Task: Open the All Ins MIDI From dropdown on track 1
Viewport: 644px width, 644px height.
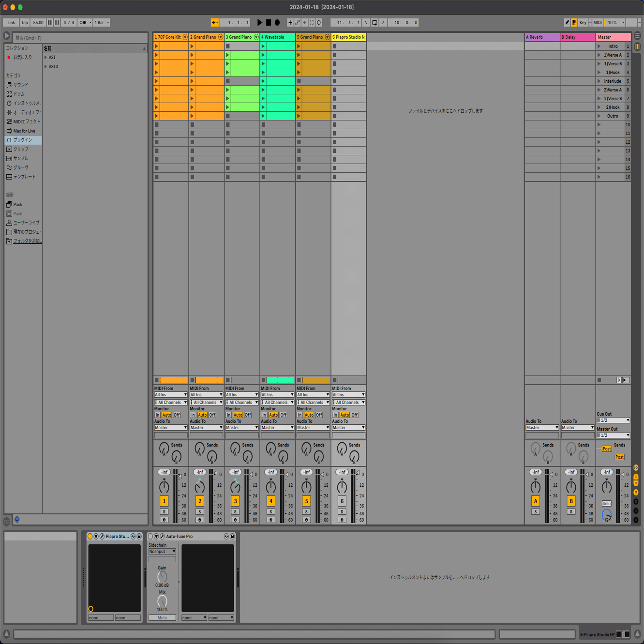Action: (x=170, y=394)
